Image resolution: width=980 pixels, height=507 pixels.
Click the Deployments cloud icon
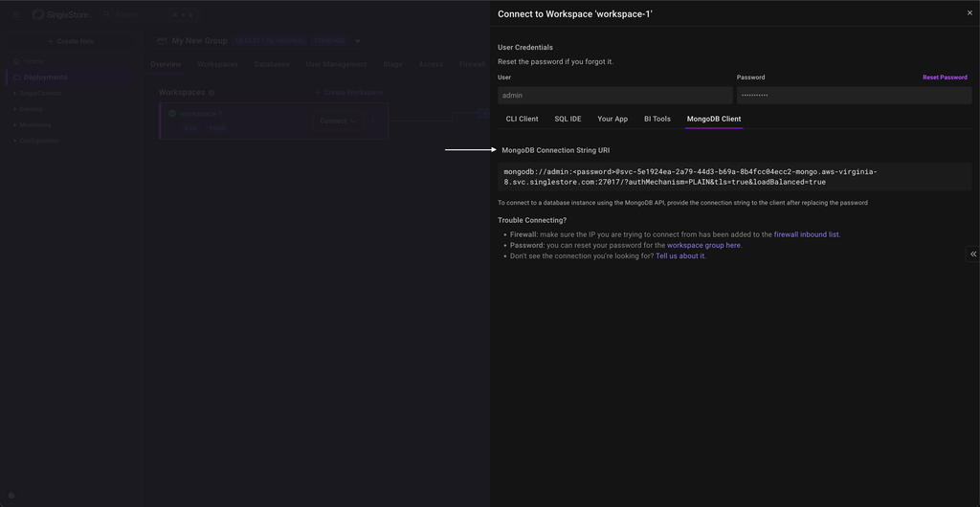click(17, 77)
